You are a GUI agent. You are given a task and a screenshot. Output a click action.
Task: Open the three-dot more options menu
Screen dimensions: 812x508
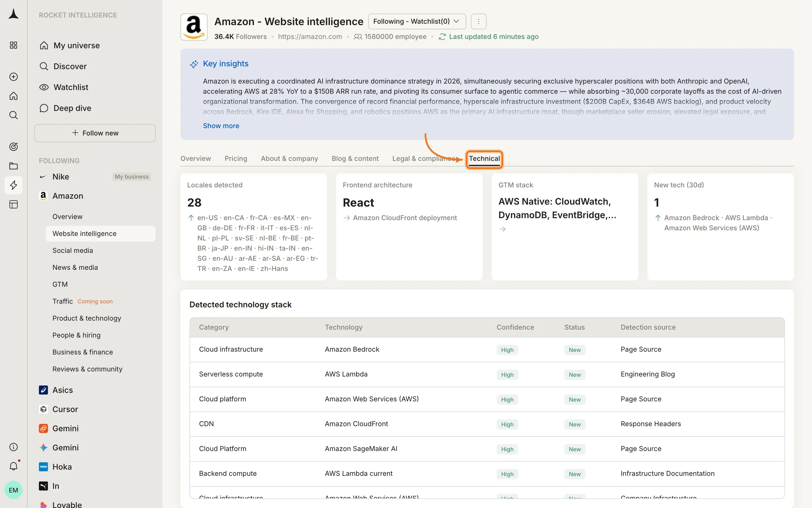[478, 21]
